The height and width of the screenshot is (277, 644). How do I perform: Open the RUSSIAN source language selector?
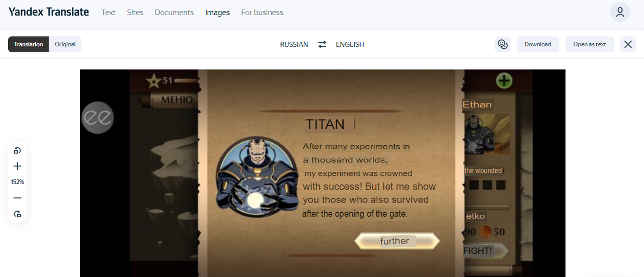pos(294,44)
